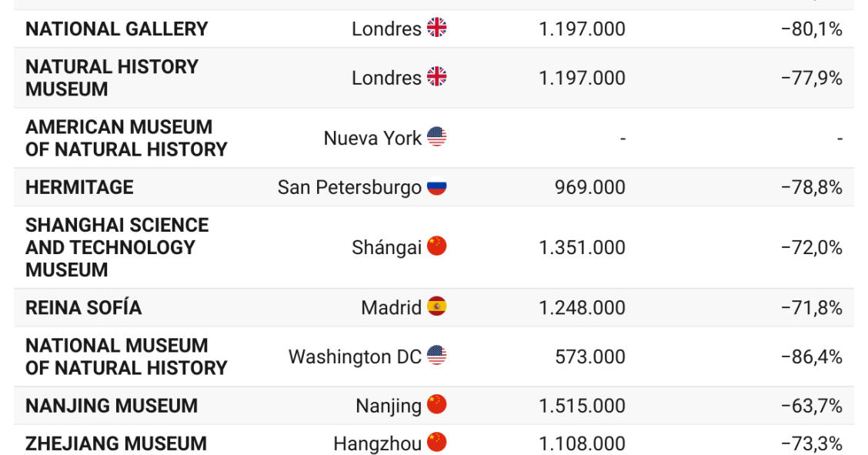Click the Spain flag beside Madrid
The height and width of the screenshot is (455, 868).
click(436, 307)
